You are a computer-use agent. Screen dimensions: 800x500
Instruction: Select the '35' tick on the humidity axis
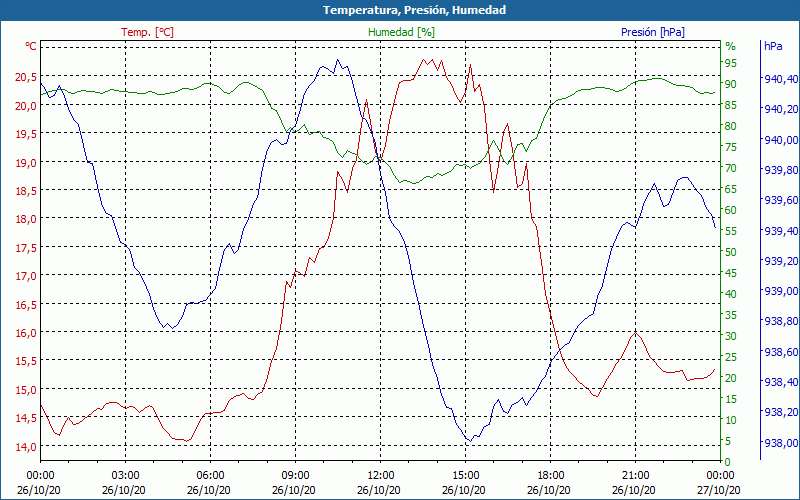[731, 315]
